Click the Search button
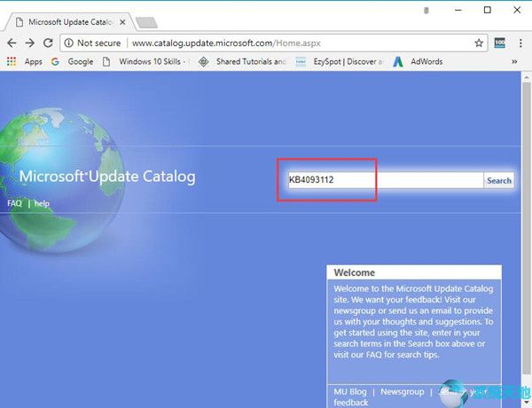The height and width of the screenshot is (408, 532). tap(498, 180)
